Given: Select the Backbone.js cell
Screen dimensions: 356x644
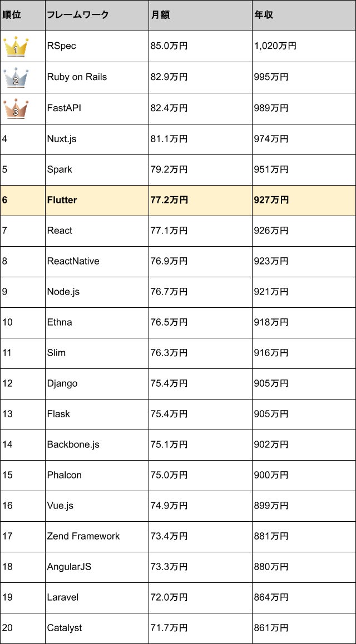Looking at the screenshot, I should click(97, 445).
